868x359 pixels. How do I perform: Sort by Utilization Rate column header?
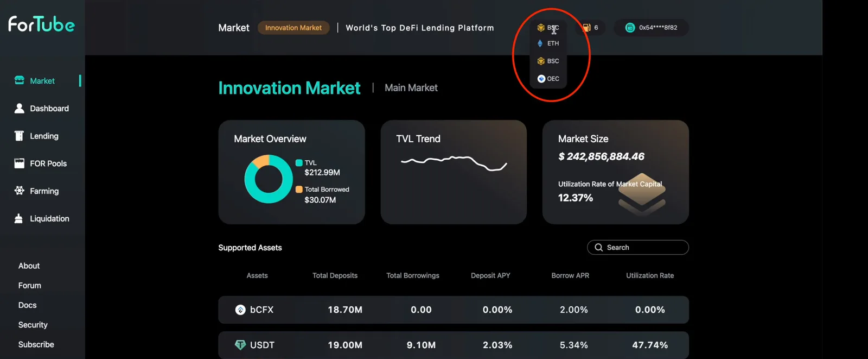pos(650,275)
